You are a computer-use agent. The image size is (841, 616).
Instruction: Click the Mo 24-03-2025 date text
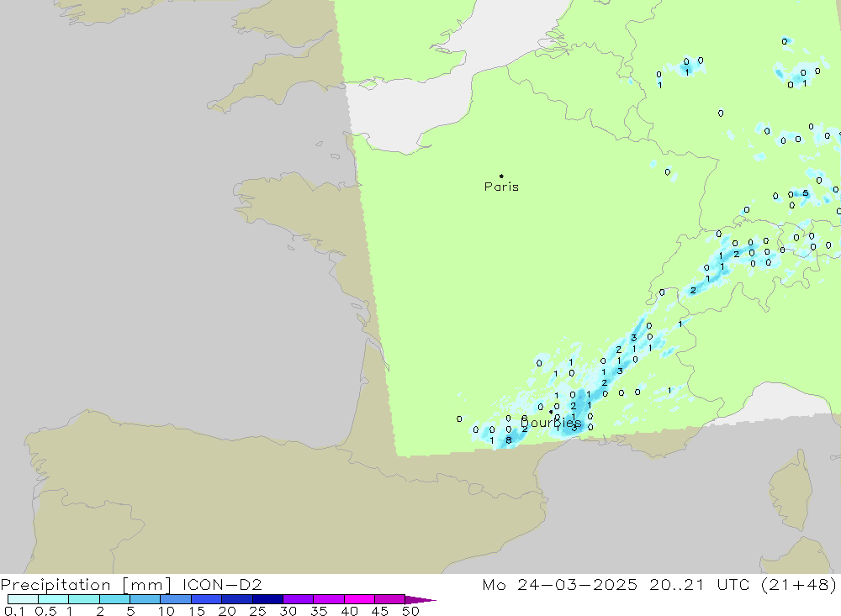[560, 585]
